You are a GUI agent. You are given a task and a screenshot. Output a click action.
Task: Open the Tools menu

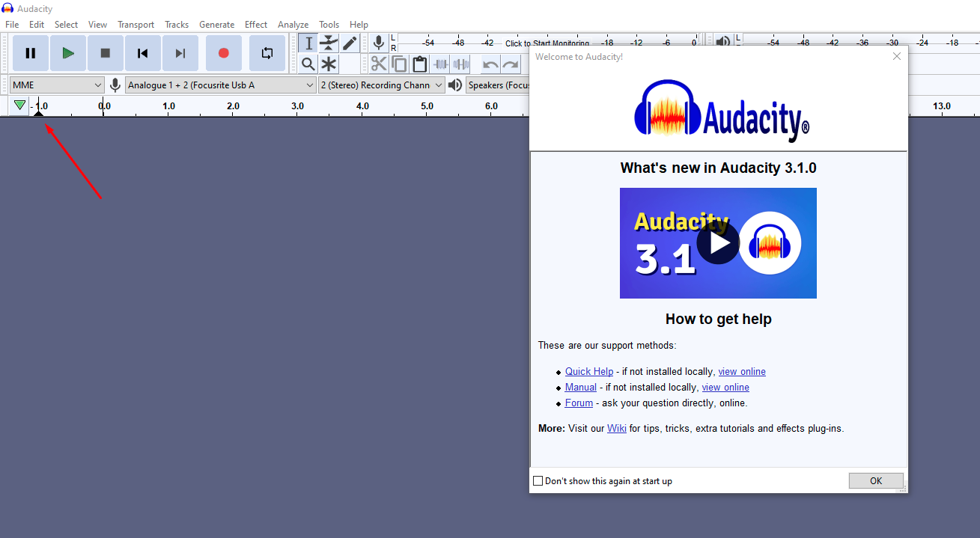tap(329, 25)
